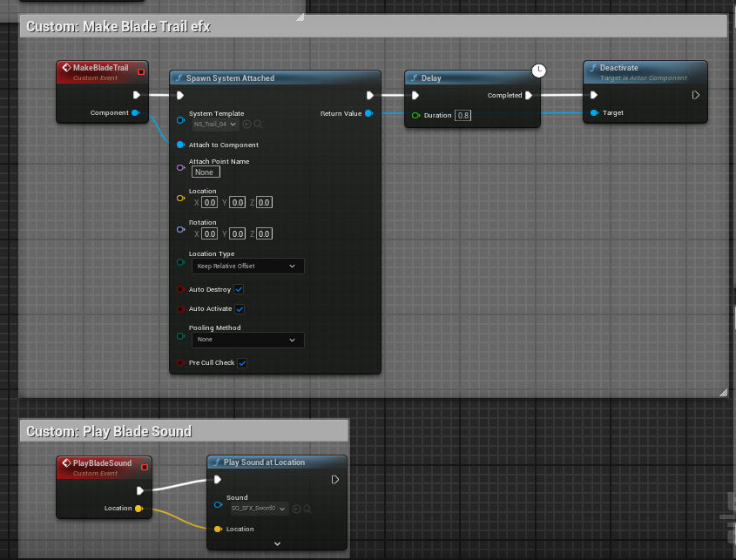
Task: Click the Attach Point Name pin
Action: pyautogui.click(x=180, y=167)
